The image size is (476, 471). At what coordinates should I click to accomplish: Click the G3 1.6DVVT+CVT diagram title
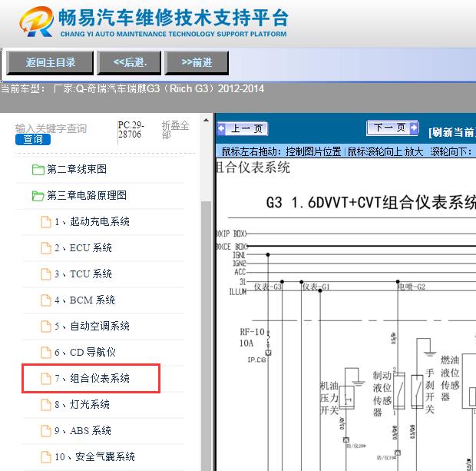click(x=370, y=202)
